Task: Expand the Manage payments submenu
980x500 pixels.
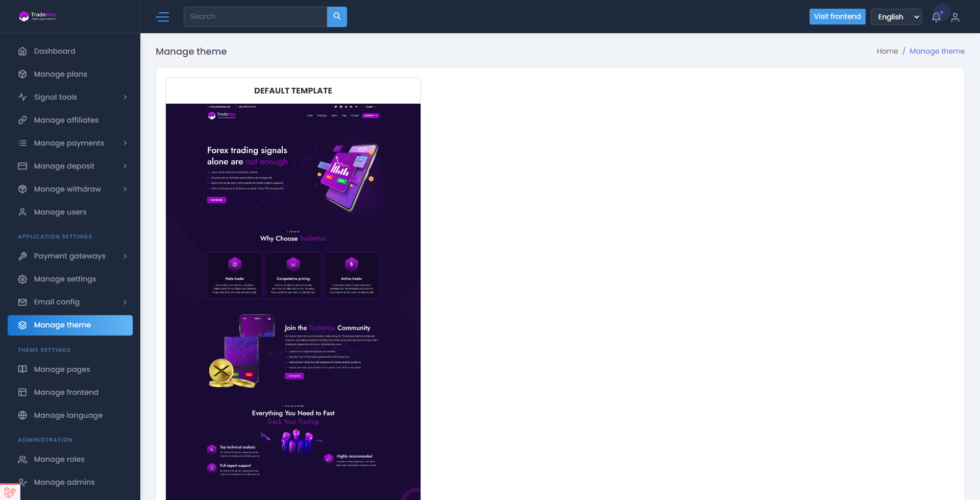Action: point(125,143)
